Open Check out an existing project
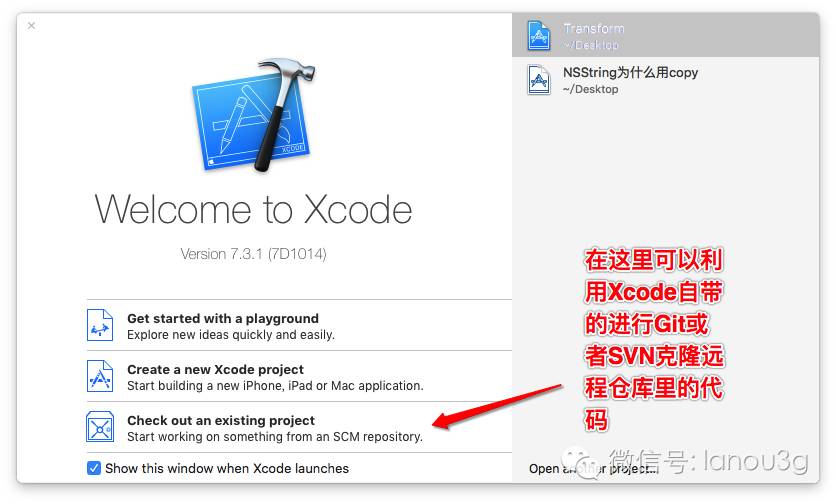The image size is (836, 504). pyautogui.click(x=299, y=427)
